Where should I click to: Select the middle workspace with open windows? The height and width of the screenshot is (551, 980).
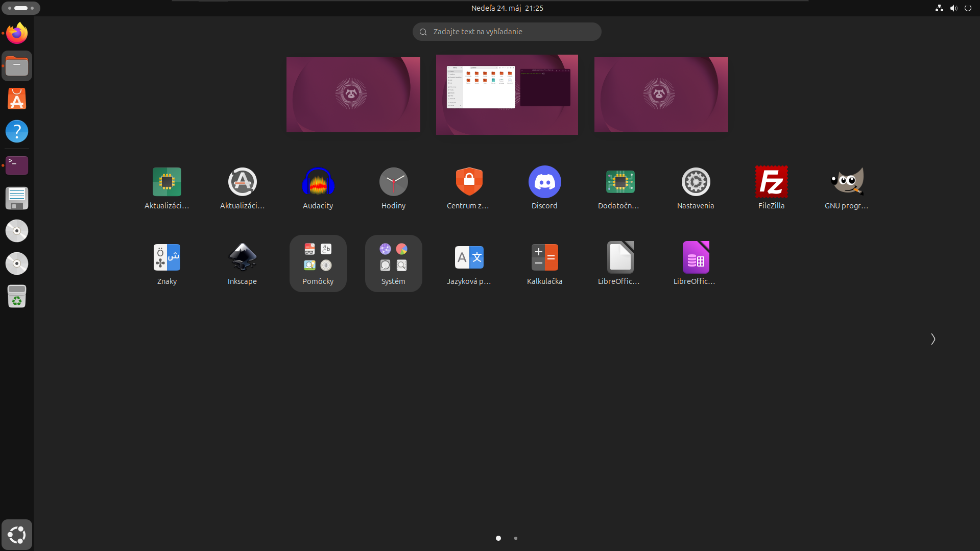click(507, 94)
